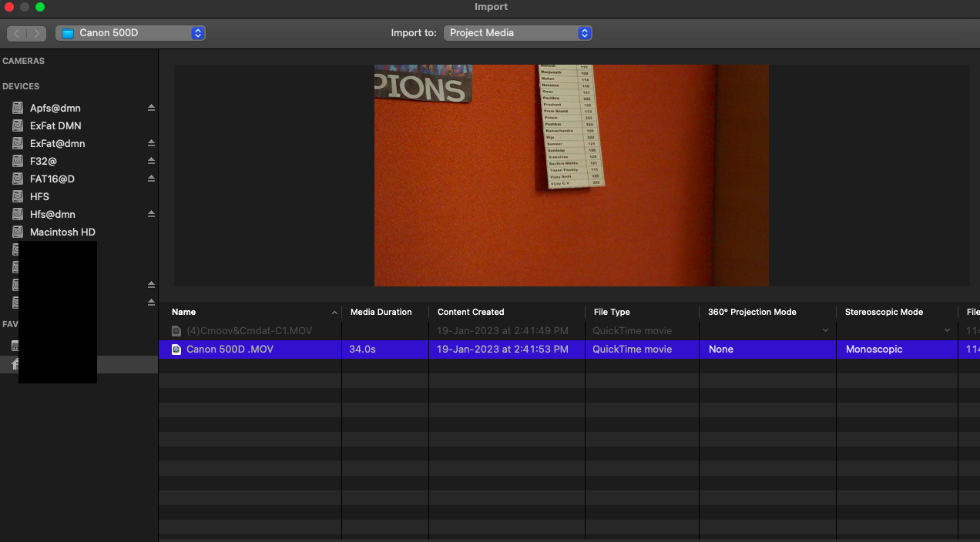Open the 360° Projection Mode dropdown on the Cmoov row
Image resolution: width=980 pixels, height=542 pixels.
coord(826,330)
